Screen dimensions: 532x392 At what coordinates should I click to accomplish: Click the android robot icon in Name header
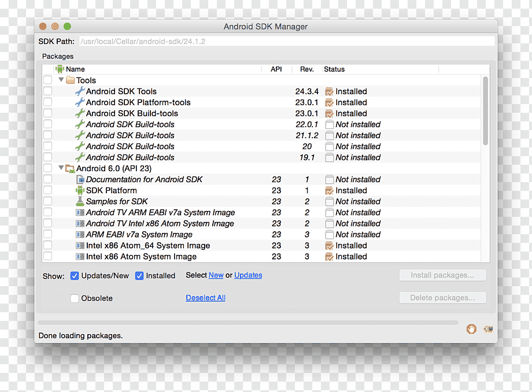click(60, 69)
